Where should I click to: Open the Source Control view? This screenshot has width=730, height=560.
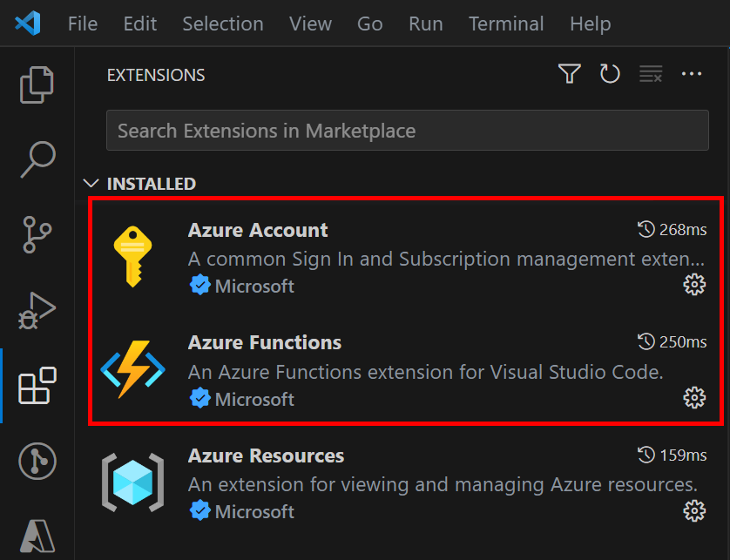[x=37, y=235]
